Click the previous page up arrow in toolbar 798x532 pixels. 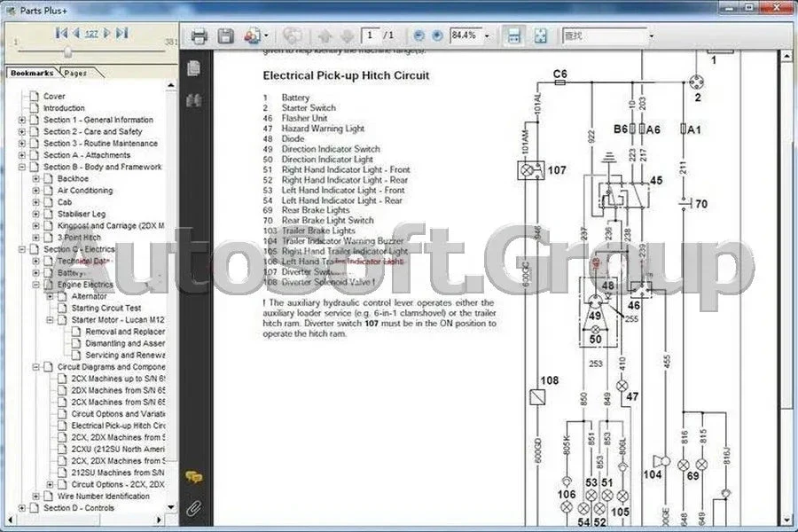click(325, 36)
